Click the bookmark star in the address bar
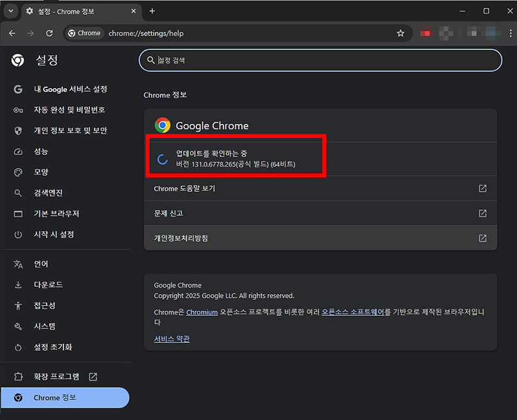517x420 pixels. coord(401,33)
